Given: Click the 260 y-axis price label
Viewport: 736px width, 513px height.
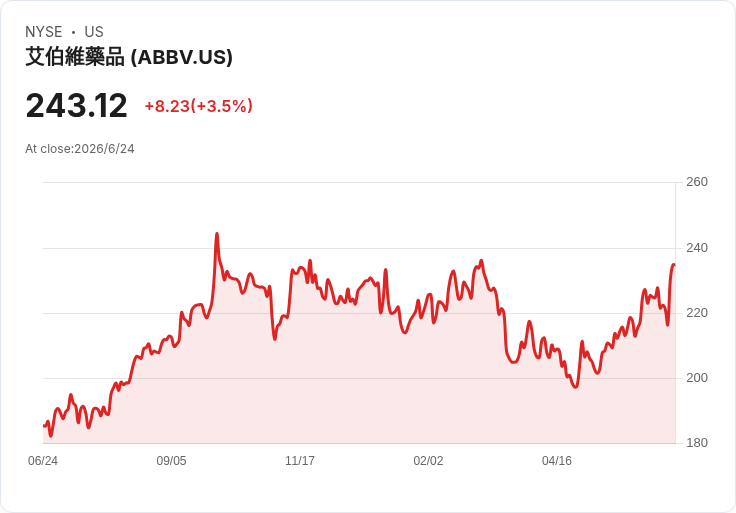Looking at the screenshot, I should tap(697, 182).
